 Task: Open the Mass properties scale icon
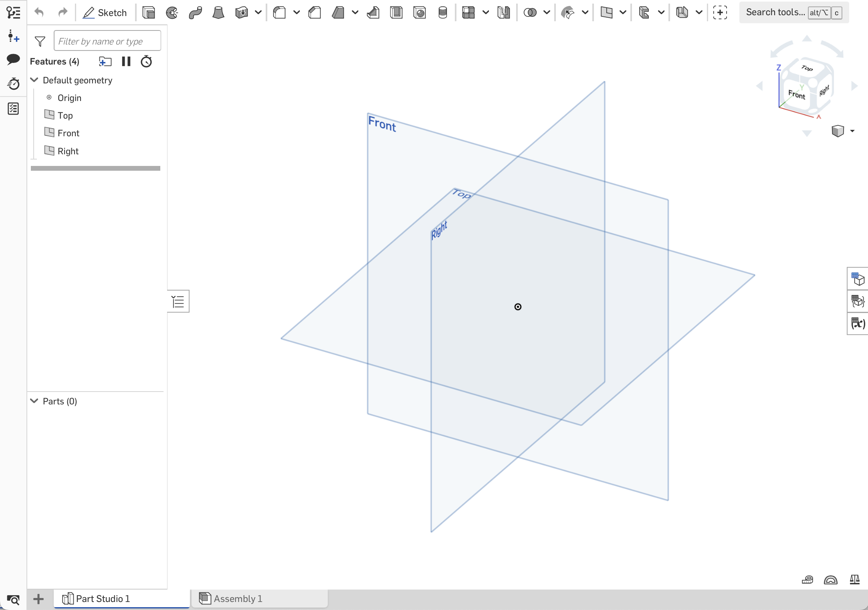click(x=855, y=580)
